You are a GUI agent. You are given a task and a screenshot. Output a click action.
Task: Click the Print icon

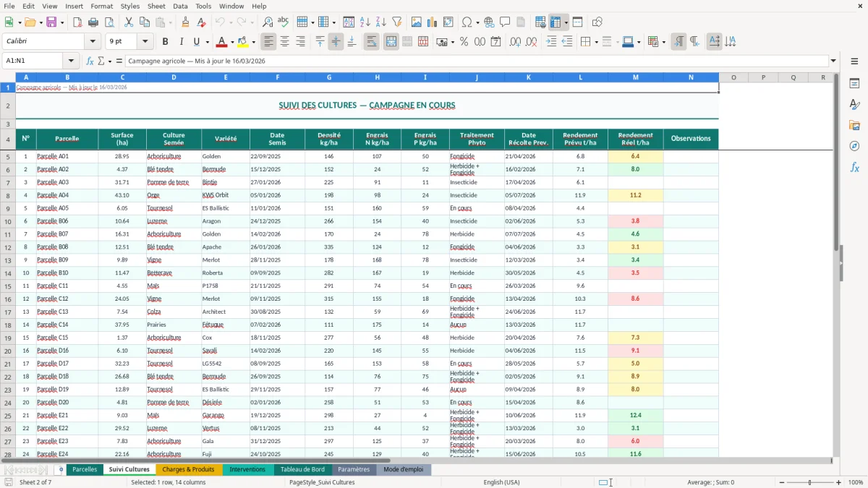(93, 22)
